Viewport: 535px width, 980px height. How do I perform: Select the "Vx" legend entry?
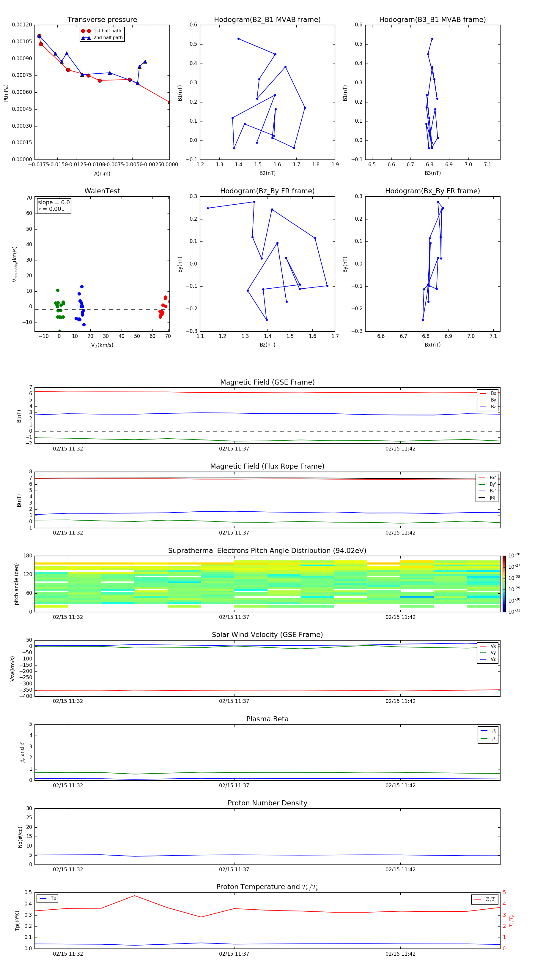pos(488,647)
